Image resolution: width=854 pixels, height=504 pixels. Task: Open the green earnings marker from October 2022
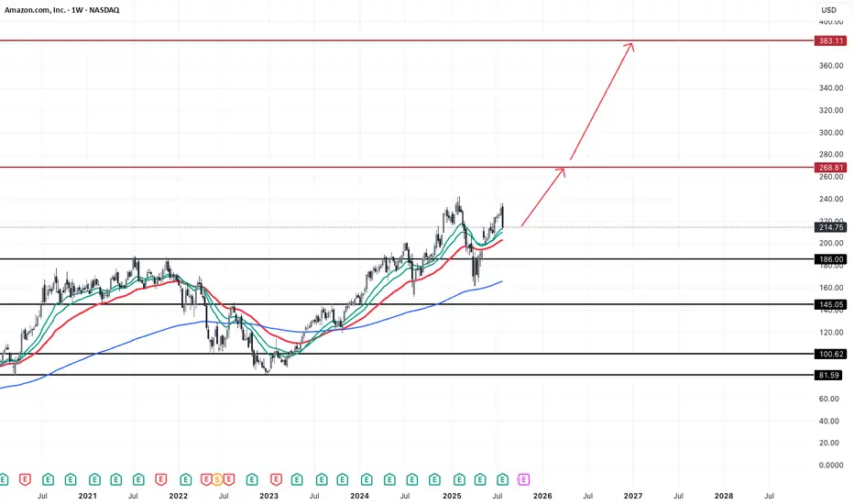(252, 479)
